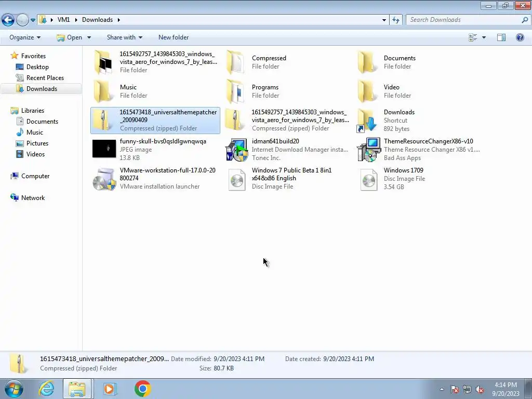Open Windows Media Player from the taskbar
532x399 pixels.
[x=109, y=389]
